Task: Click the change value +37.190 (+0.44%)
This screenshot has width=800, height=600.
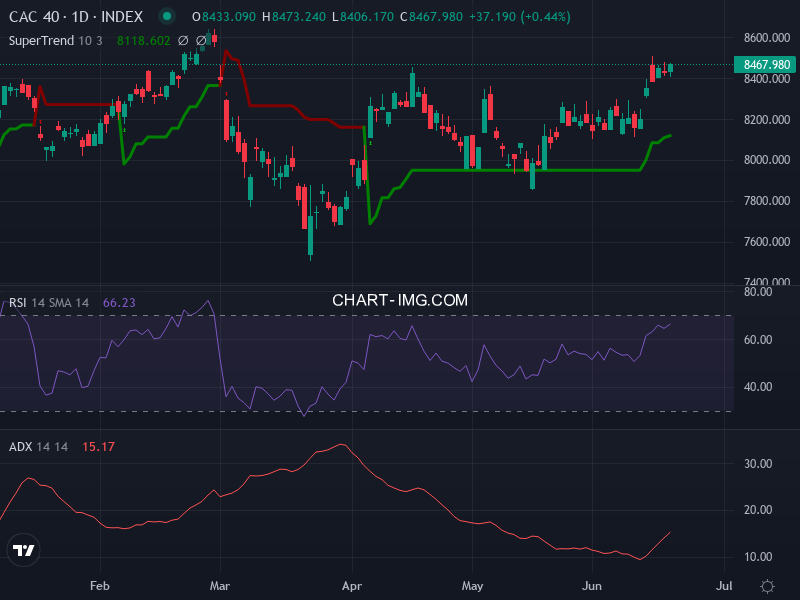Action: pos(519,17)
